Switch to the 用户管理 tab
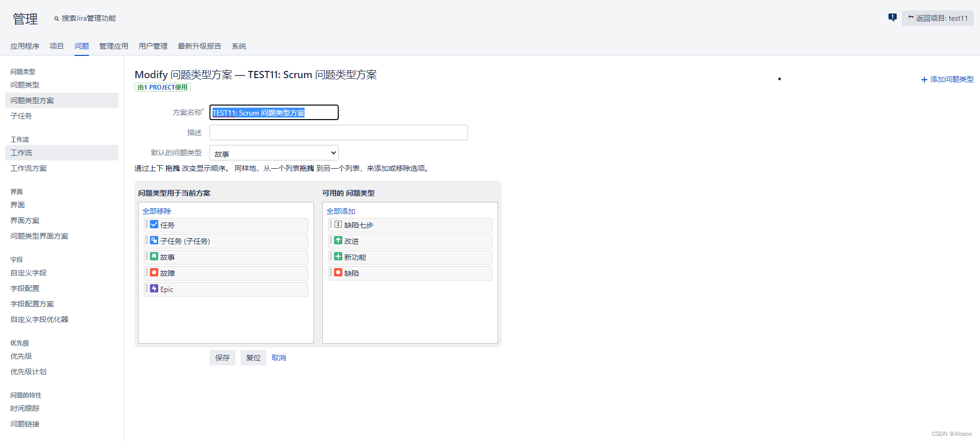 (x=153, y=46)
